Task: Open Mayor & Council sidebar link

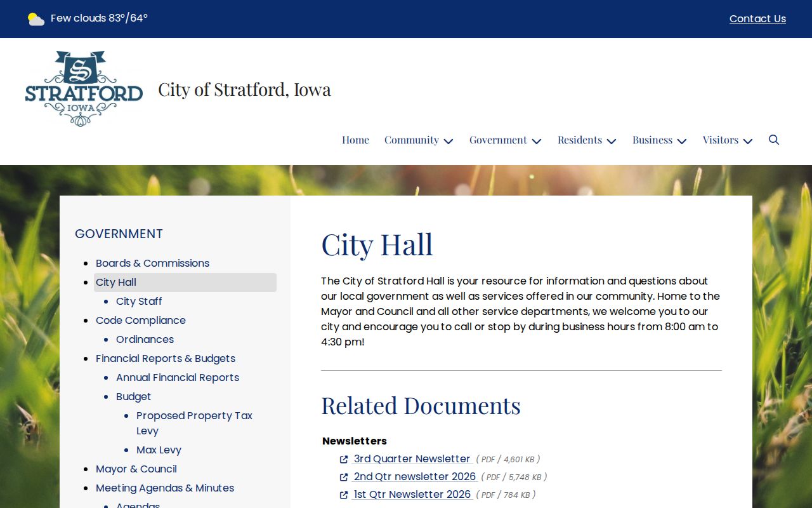Action: 136,469
